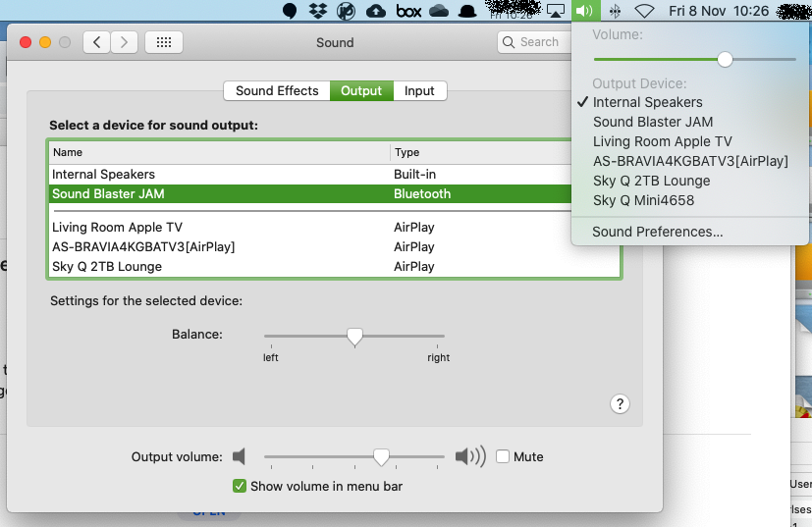Click the circular swirl menu bar icon
This screenshot has height=527, width=812.
(x=346, y=11)
